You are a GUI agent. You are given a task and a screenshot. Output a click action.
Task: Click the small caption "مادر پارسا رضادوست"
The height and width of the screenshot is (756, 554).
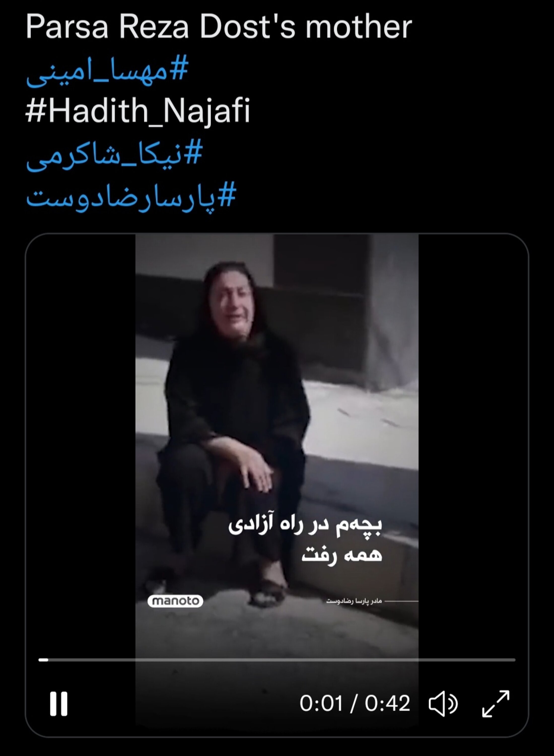[x=354, y=601]
